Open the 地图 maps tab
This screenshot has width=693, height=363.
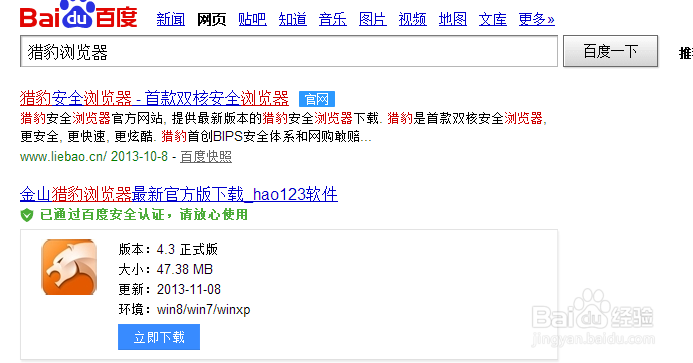point(453,19)
